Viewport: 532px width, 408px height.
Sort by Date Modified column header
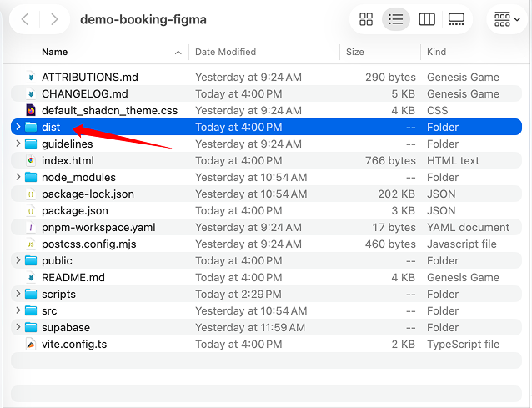click(x=226, y=52)
